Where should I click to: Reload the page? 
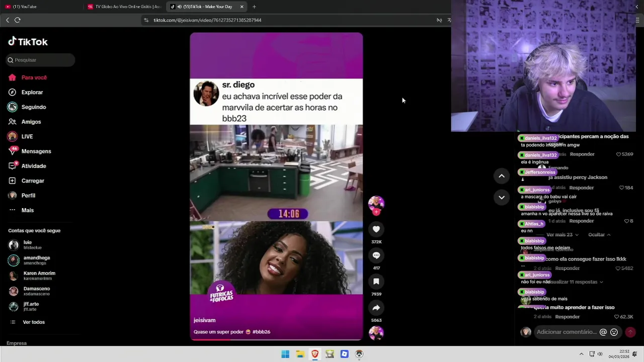(x=18, y=20)
